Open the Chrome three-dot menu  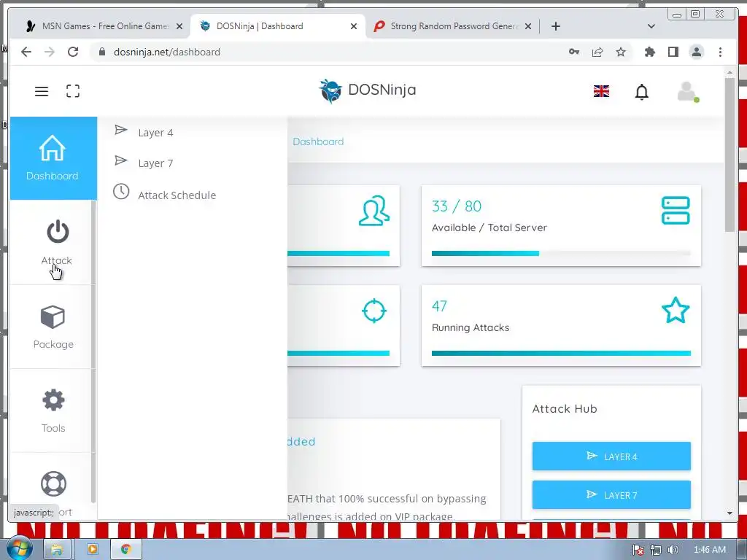(720, 52)
